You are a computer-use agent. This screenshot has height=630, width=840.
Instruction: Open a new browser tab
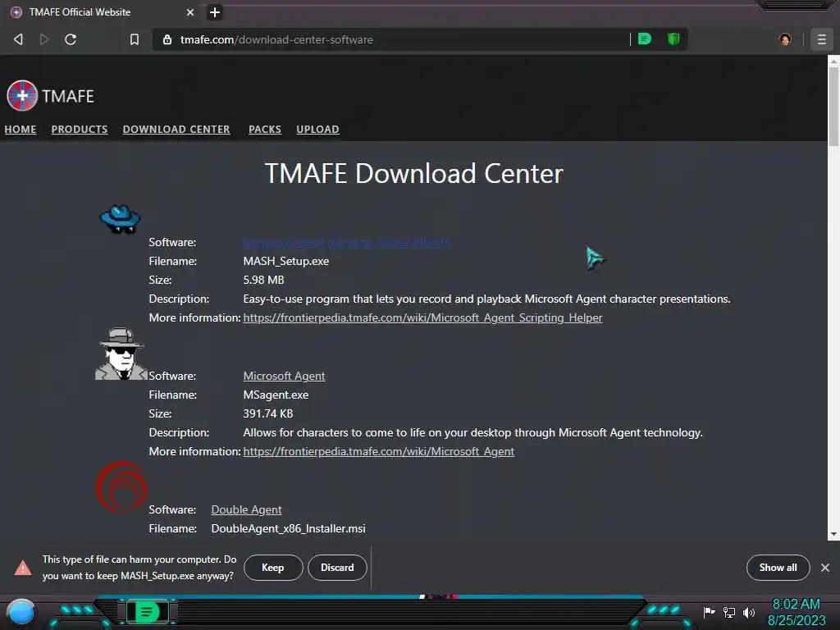215,11
